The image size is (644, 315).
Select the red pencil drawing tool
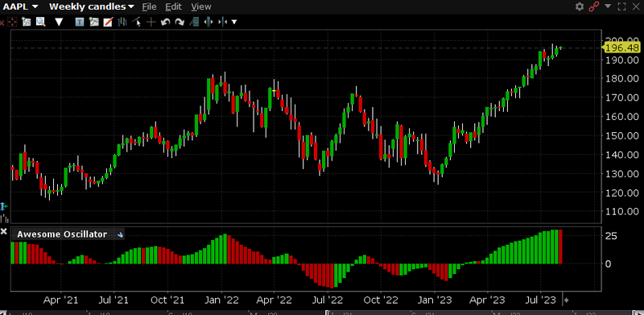click(108, 22)
